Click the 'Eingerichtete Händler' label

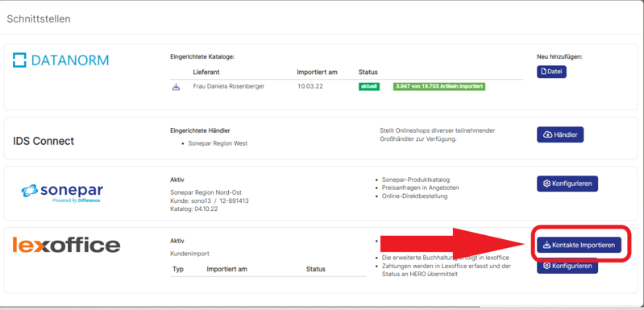click(x=200, y=130)
